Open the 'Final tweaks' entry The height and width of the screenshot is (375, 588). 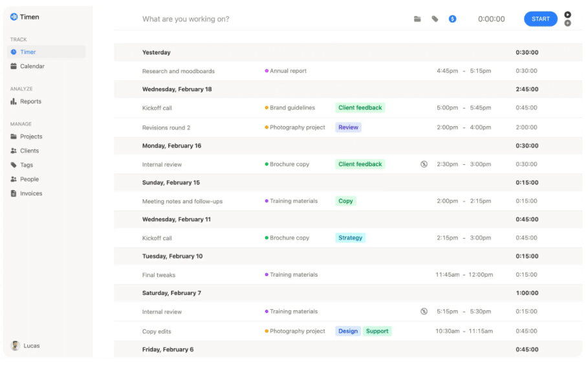click(158, 275)
